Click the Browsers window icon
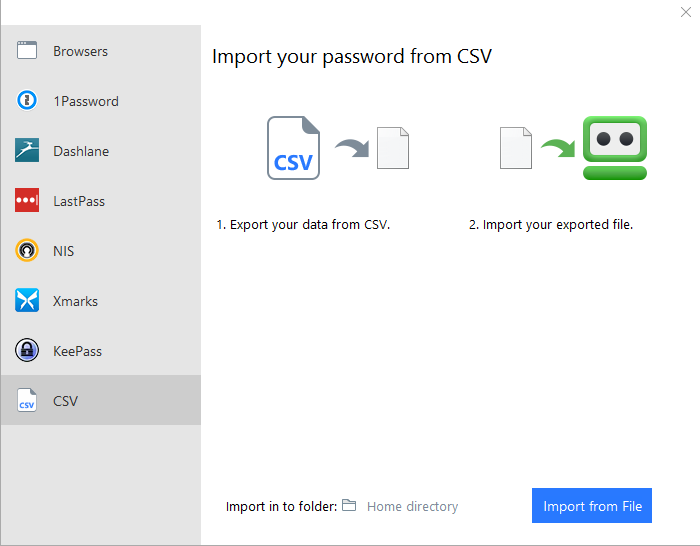700x546 pixels. [x=27, y=50]
